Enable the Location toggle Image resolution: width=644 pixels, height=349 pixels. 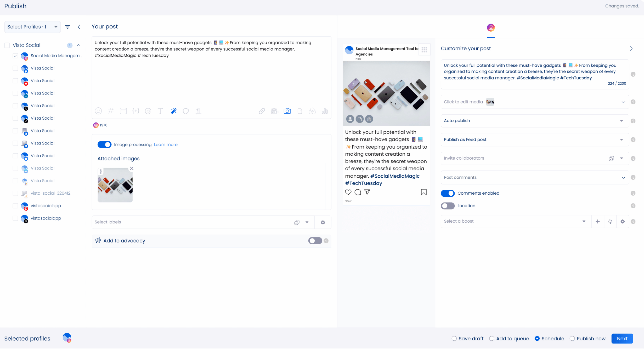click(448, 206)
